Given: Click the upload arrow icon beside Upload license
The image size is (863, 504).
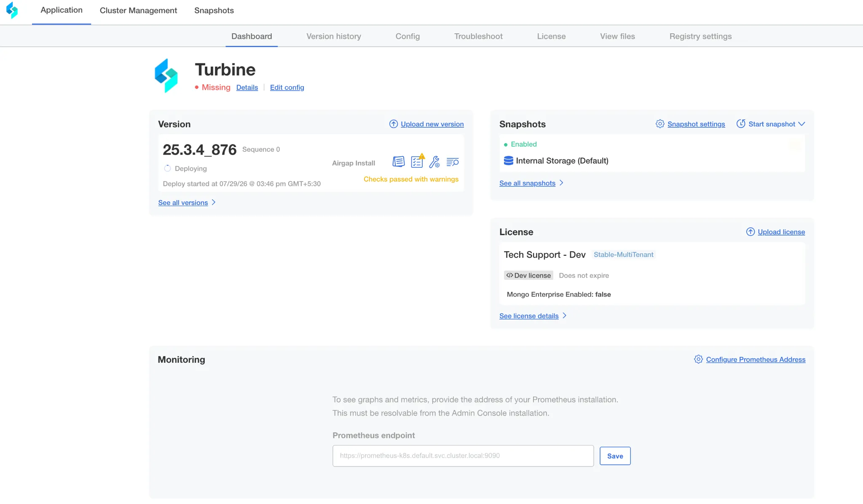Looking at the screenshot, I should click(x=750, y=232).
